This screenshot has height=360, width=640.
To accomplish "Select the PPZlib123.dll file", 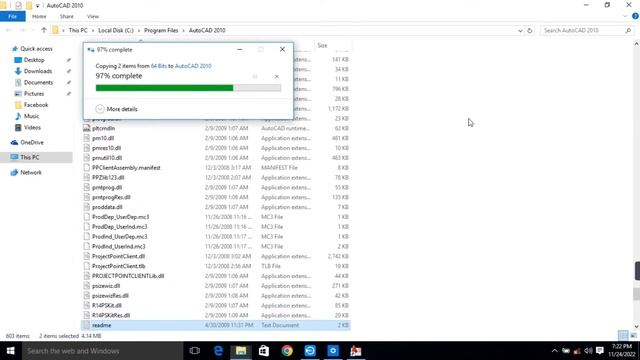I will 108,178.
